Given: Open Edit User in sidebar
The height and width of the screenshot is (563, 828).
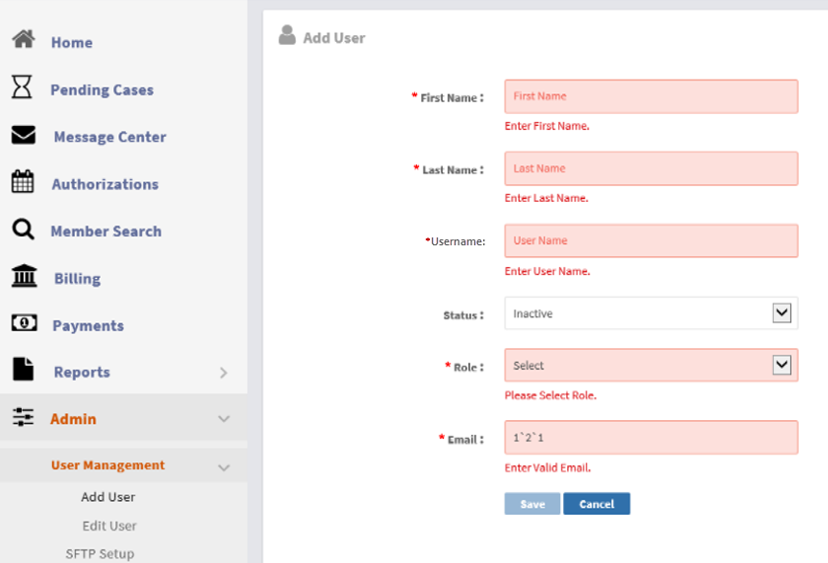Looking at the screenshot, I should (x=109, y=526).
